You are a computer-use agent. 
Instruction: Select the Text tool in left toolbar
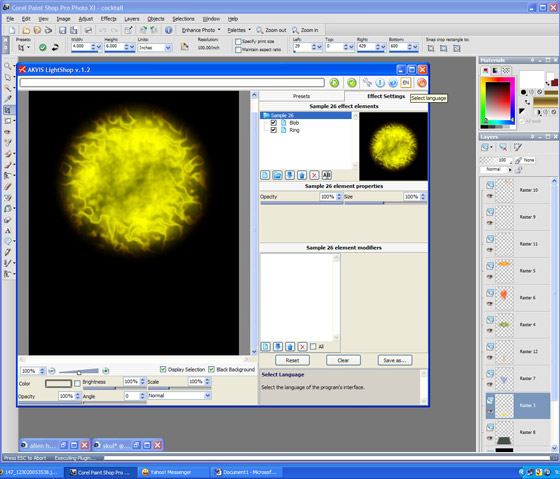tap(8, 231)
